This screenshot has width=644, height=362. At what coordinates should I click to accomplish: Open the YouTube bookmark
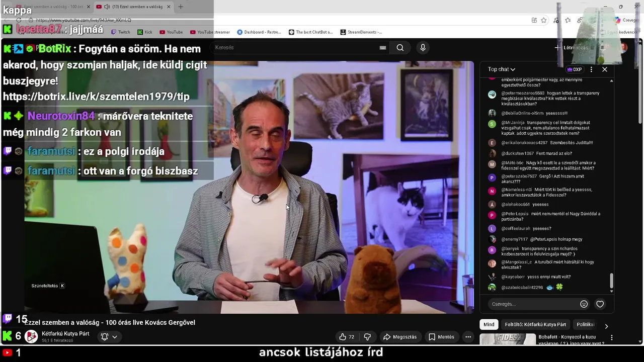coord(171,32)
